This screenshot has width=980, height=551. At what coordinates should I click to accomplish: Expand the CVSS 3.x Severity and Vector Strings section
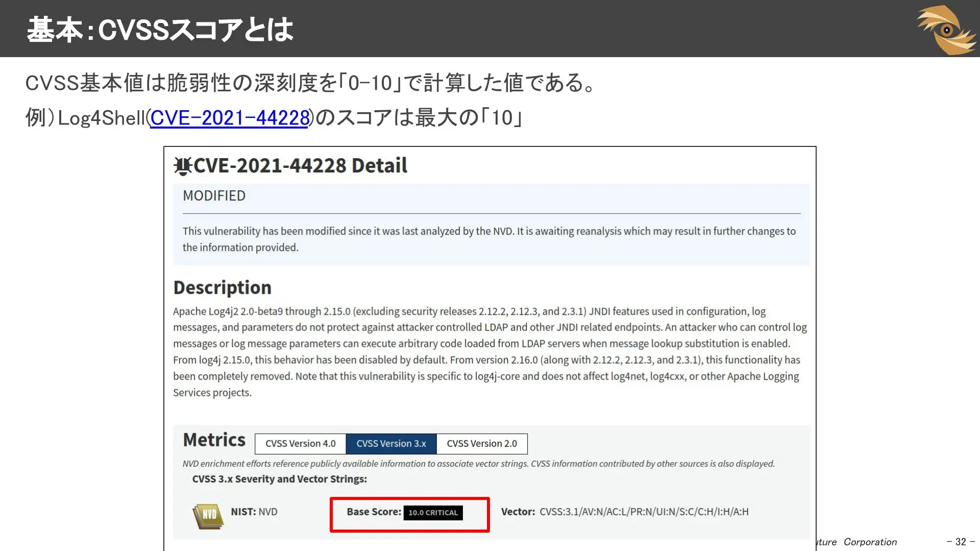[280, 479]
